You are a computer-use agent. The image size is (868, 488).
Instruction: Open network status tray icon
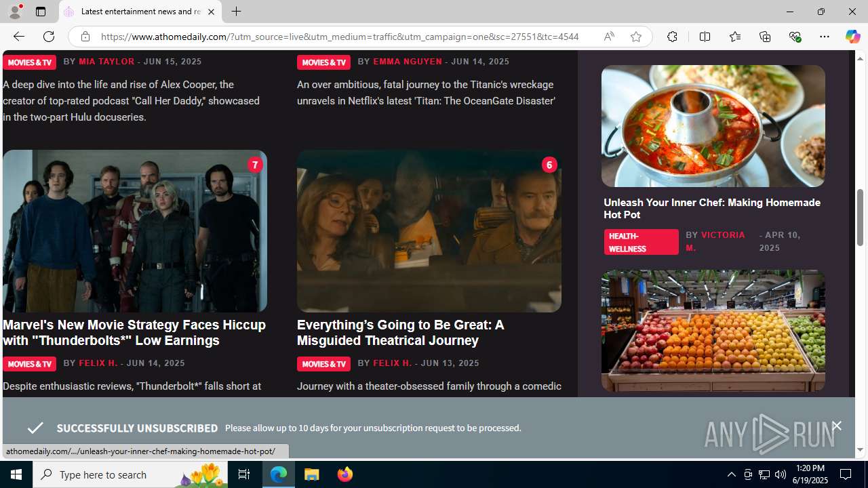[x=764, y=474]
